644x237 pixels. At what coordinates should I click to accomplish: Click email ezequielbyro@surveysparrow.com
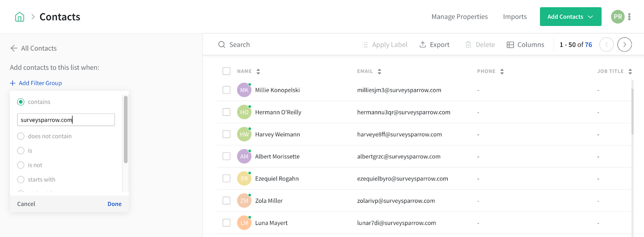click(402, 179)
